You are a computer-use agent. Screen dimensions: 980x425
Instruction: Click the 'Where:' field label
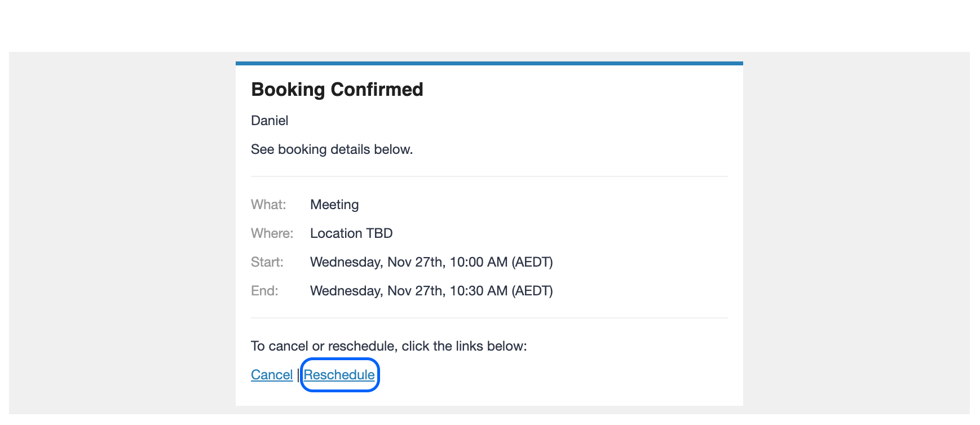272,233
